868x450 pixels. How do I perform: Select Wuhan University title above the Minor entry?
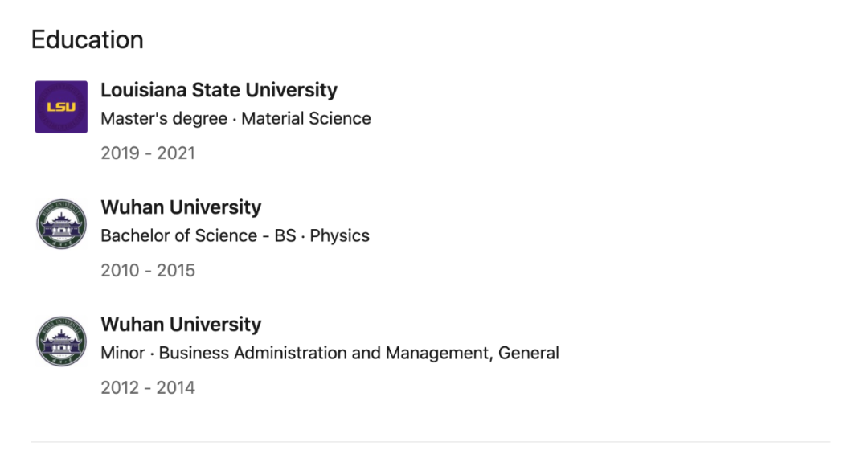(181, 325)
